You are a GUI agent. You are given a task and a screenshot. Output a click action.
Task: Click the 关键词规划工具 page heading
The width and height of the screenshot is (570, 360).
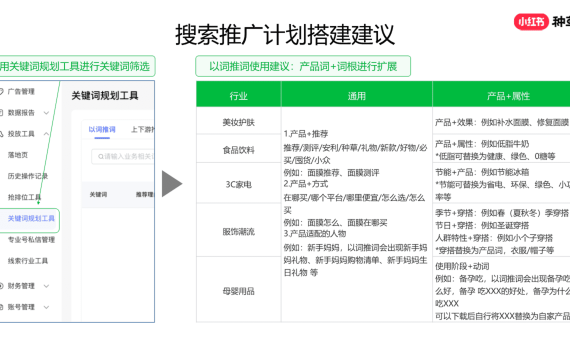(105, 96)
